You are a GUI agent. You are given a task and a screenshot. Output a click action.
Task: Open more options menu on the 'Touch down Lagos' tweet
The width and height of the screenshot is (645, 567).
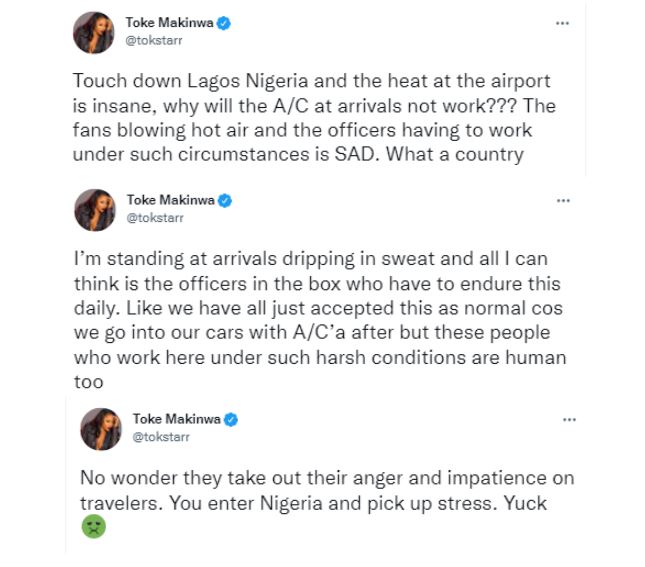tap(562, 22)
